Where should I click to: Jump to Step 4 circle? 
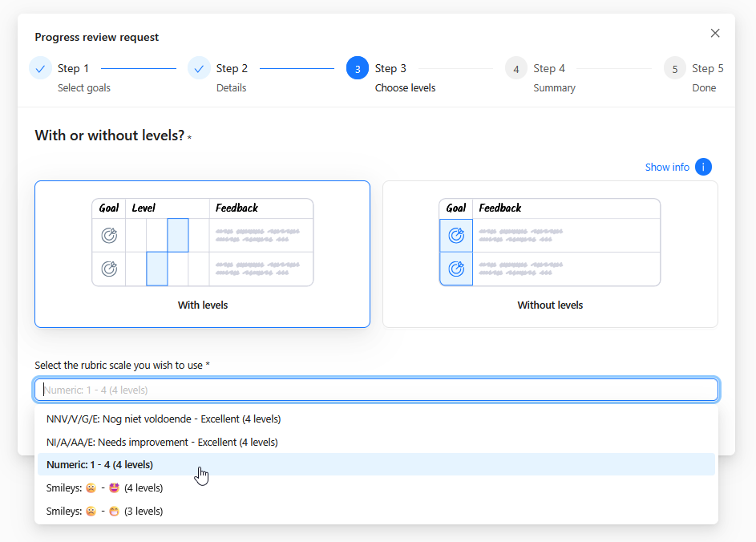pyautogui.click(x=516, y=68)
